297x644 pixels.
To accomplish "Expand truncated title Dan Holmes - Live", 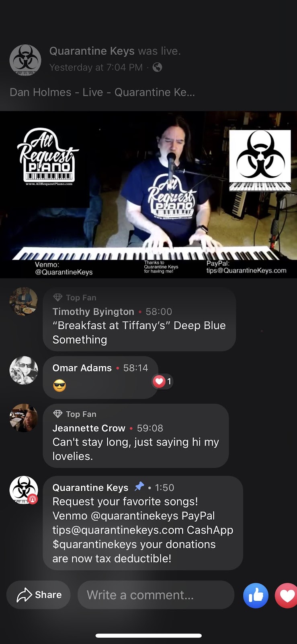I will click(x=102, y=92).
